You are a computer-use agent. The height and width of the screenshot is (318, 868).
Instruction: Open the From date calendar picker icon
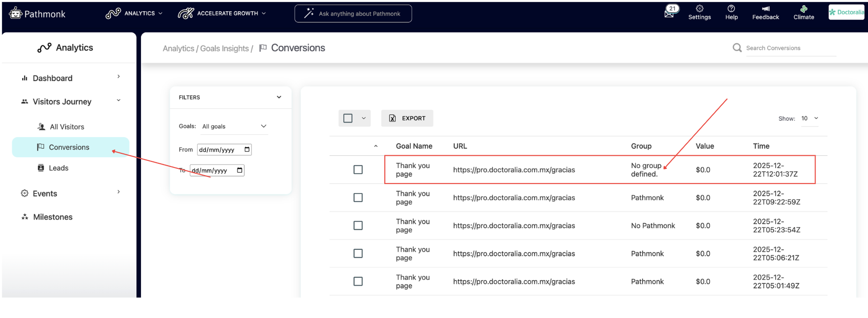click(x=247, y=150)
